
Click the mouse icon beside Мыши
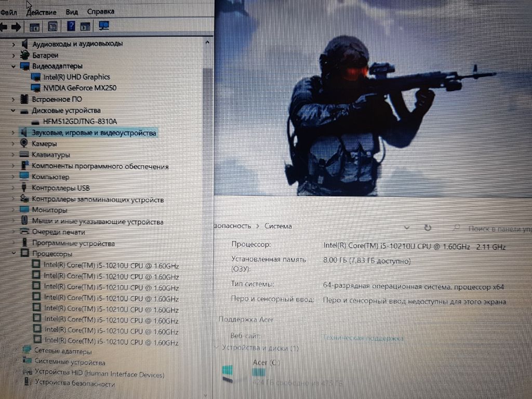click(24, 220)
